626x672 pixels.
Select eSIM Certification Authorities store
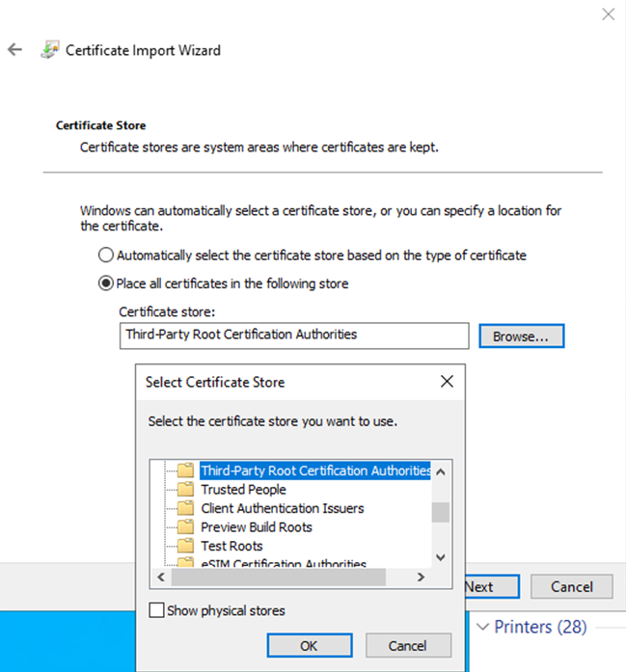[x=284, y=563]
